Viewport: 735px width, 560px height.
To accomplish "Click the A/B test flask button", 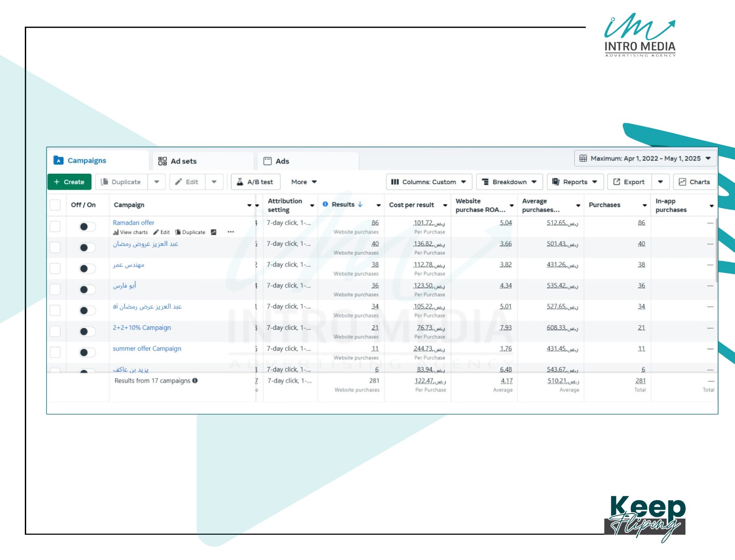I will coord(255,182).
